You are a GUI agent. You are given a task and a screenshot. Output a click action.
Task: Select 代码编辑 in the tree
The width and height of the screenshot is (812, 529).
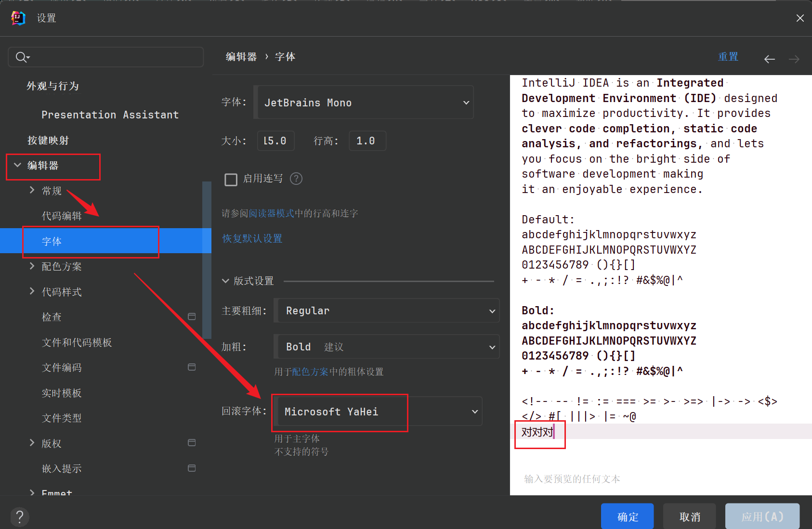tap(62, 216)
